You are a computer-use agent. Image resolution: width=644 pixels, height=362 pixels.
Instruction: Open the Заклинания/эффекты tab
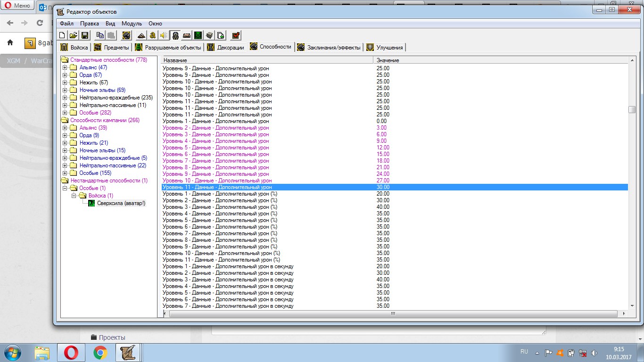(x=329, y=47)
